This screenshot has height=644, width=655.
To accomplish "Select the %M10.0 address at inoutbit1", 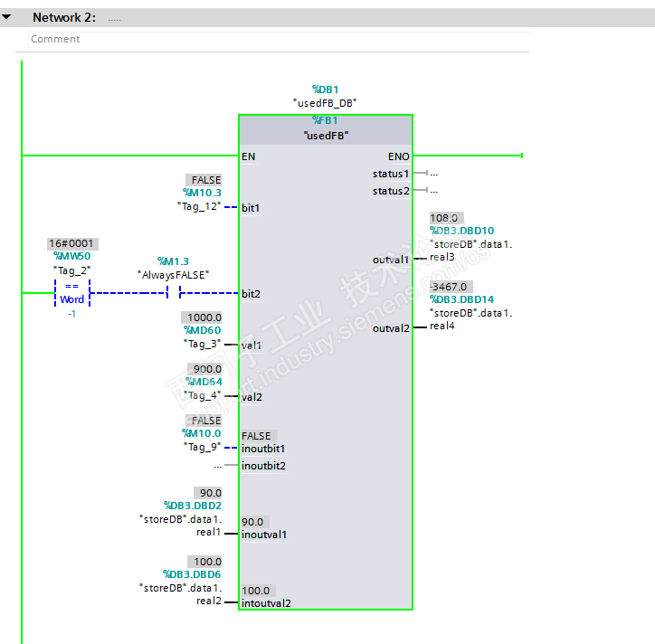I will (202, 433).
